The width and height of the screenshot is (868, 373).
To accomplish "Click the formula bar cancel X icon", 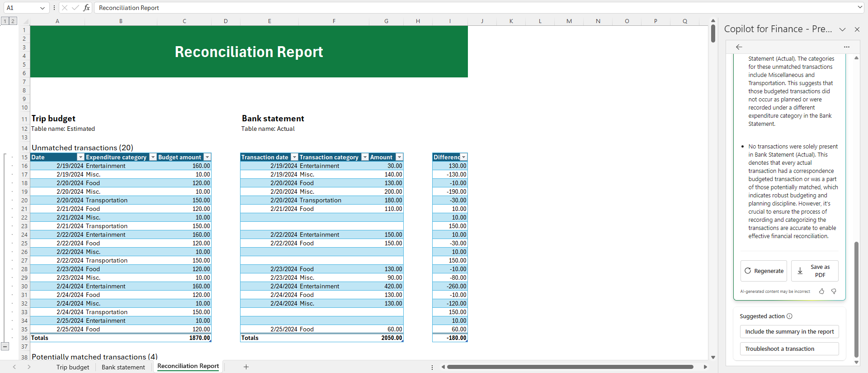I will [x=65, y=8].
